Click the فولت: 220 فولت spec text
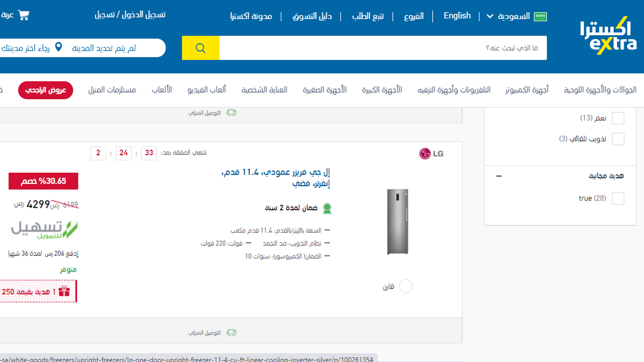The height and width of the screenshot is (362, 644). (221, 243)
